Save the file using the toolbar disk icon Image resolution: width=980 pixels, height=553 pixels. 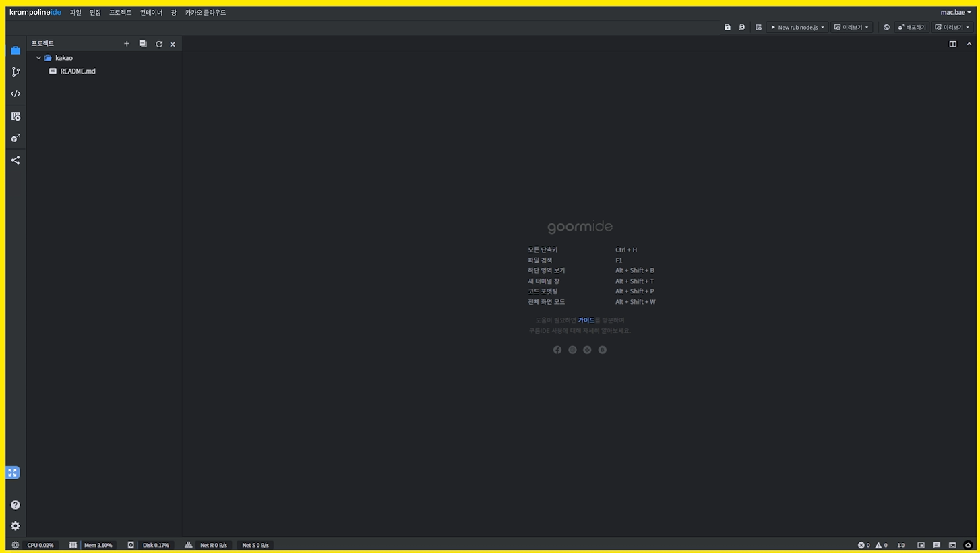click(727, 28)
